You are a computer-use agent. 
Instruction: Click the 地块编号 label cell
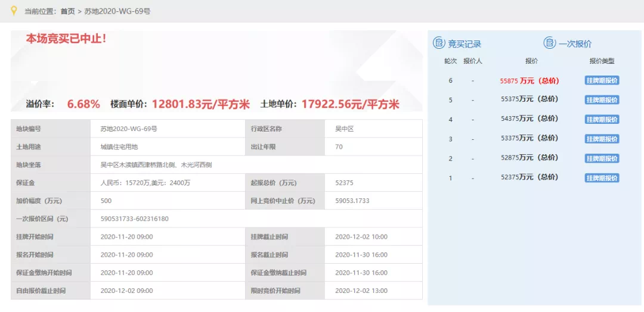coord(51,129)
